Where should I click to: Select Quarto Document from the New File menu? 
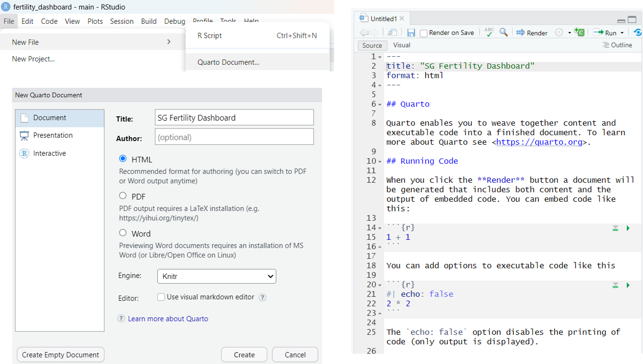point(229,62)
